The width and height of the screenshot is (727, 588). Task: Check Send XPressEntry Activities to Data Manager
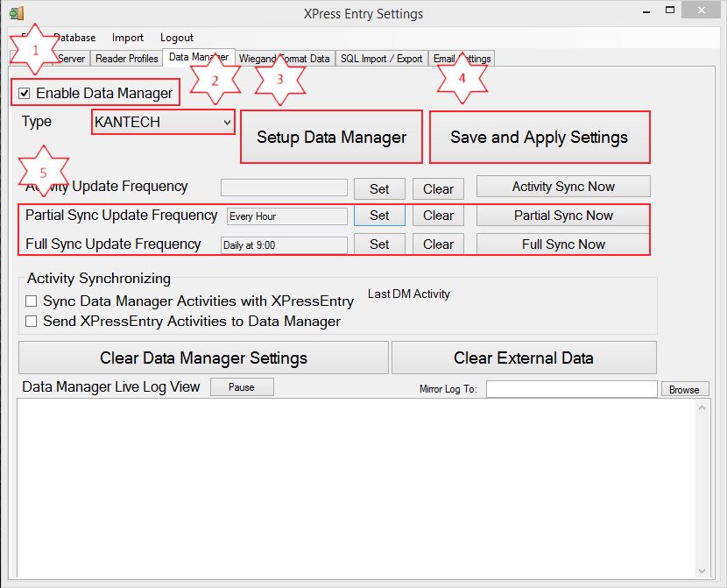pos(31,322)
